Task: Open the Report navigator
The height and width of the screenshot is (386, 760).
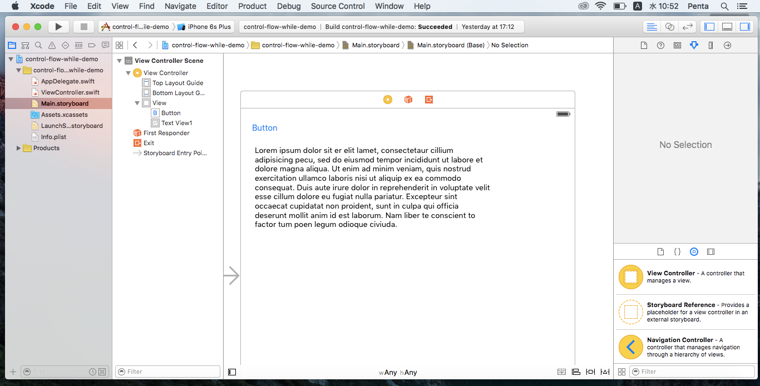Action: [x=105, y=45]
